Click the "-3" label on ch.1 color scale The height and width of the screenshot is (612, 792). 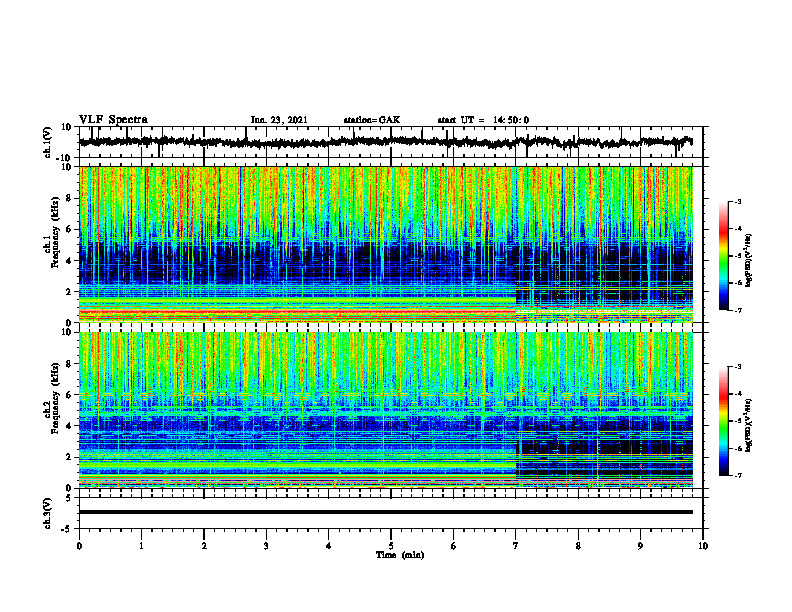[738, 201]
